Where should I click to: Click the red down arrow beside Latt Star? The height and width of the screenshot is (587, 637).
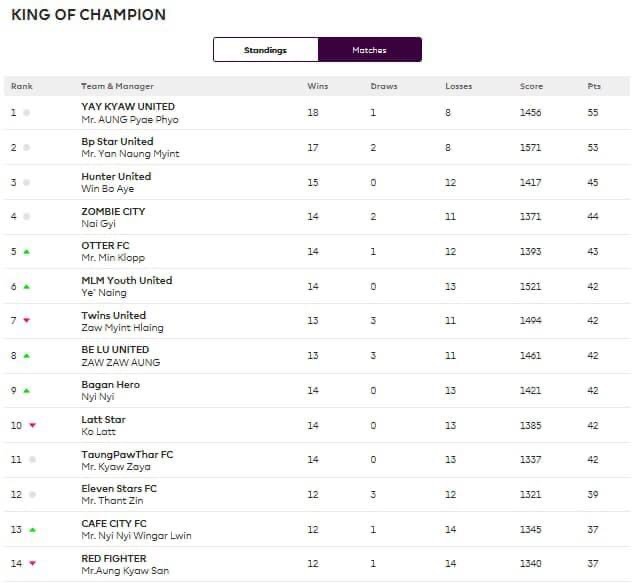(x=32, y=426)
